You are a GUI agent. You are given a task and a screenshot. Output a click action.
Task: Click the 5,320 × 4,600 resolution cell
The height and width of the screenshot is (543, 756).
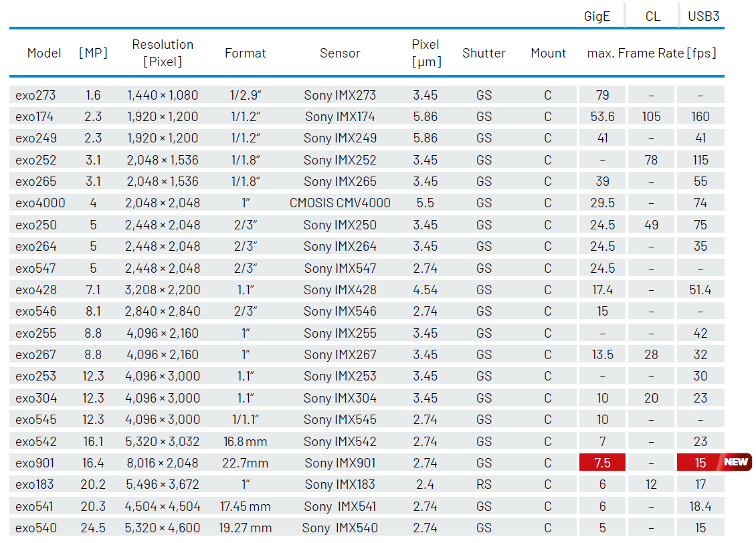(163, 528)
